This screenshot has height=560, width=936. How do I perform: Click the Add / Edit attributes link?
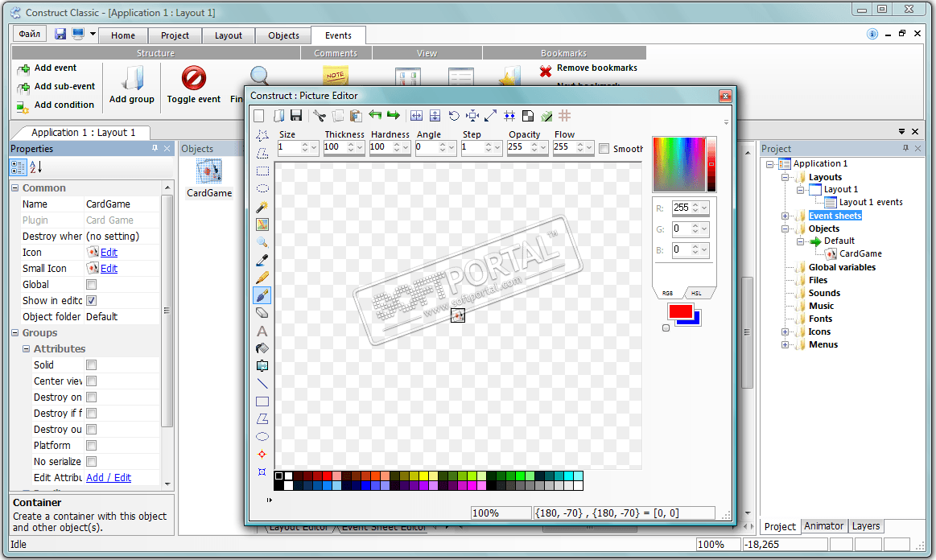[109, 478]
